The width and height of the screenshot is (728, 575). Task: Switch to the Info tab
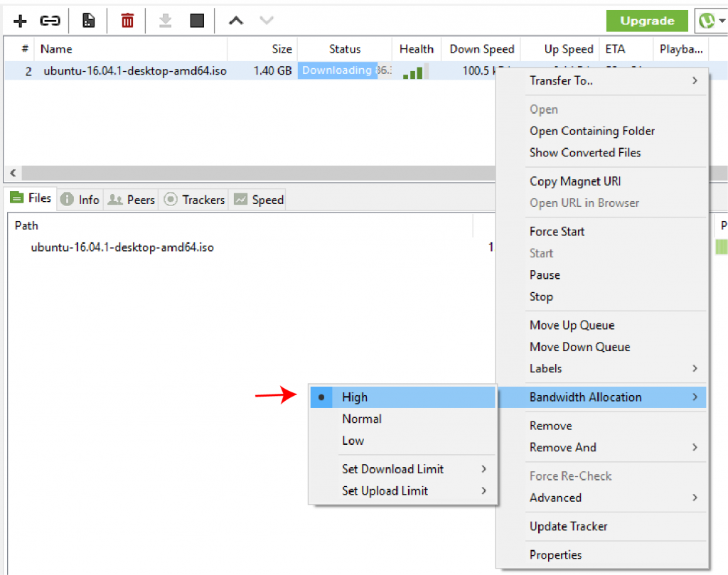point(80,200)
